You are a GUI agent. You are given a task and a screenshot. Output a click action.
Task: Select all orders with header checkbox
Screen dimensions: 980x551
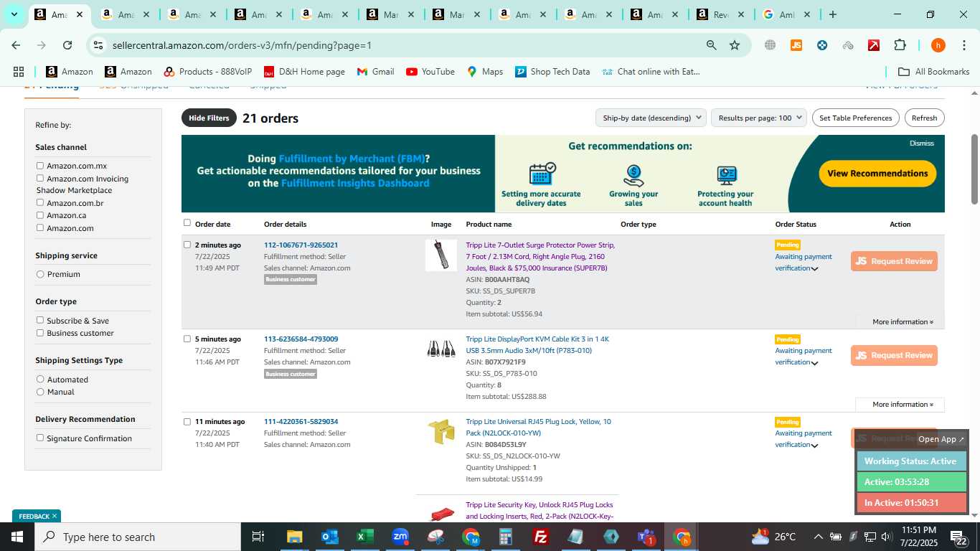(x=187, y=223)
